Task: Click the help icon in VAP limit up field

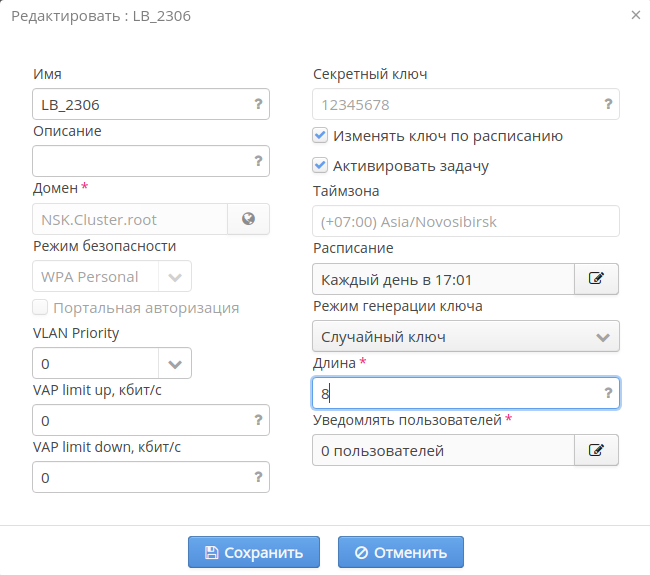Action: pyautogui.click(x=258, y=420)
